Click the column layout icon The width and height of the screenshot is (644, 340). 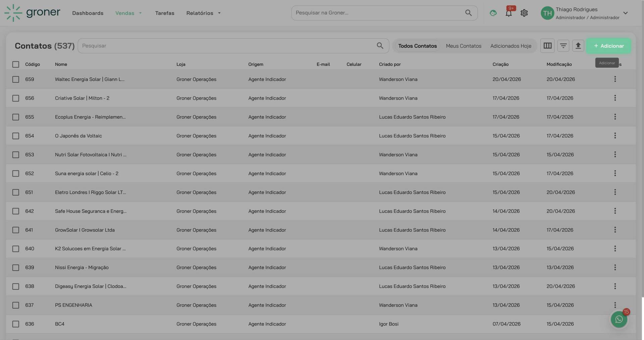[x=547, y=46]
